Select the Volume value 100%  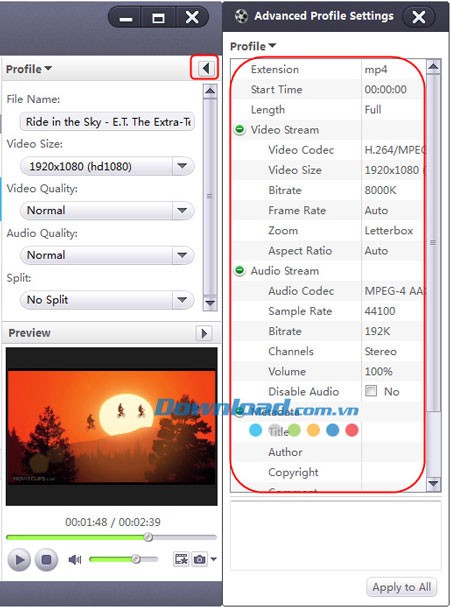[x=378, y=371]
